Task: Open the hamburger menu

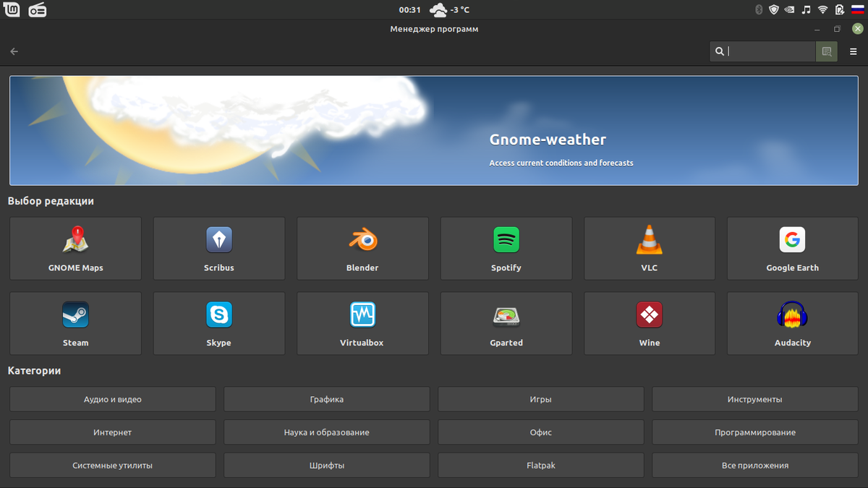Action: (853, 51)
